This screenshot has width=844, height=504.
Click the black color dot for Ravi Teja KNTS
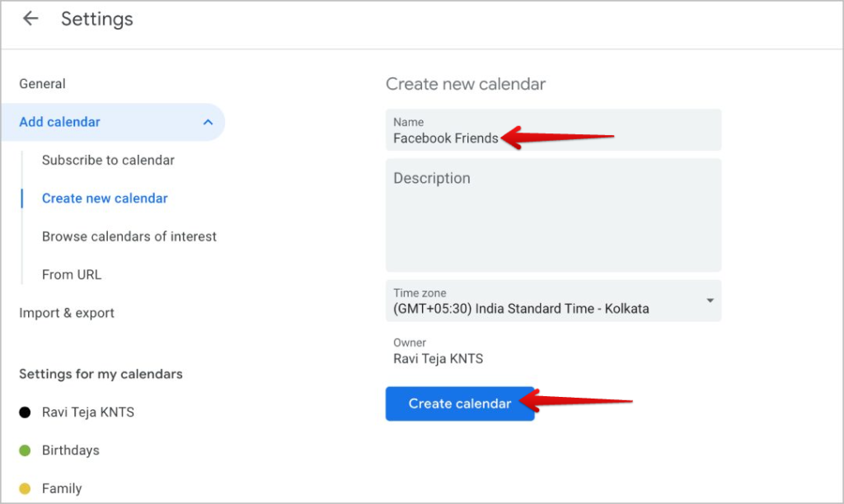(25, 413)
